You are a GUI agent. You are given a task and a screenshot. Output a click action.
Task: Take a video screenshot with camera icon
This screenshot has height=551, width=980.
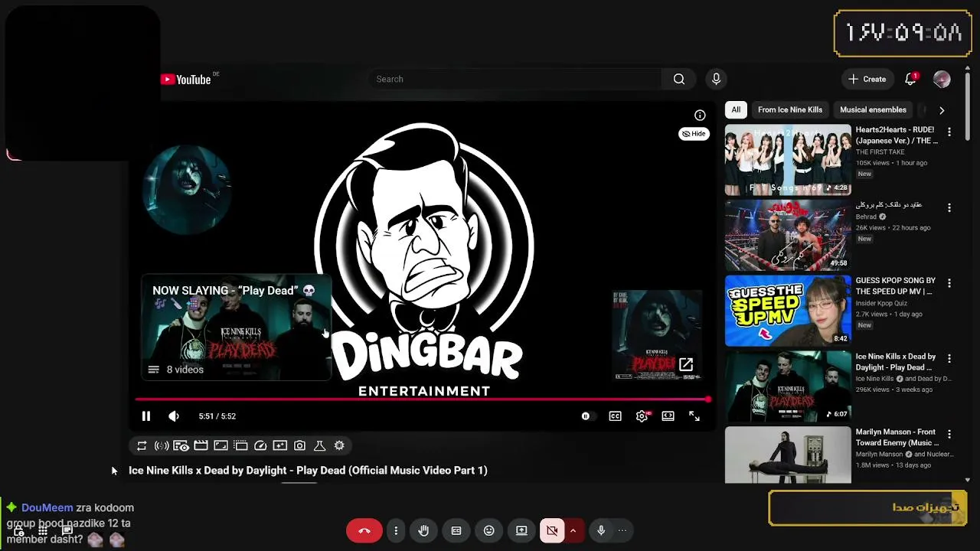tap(300, 445)
